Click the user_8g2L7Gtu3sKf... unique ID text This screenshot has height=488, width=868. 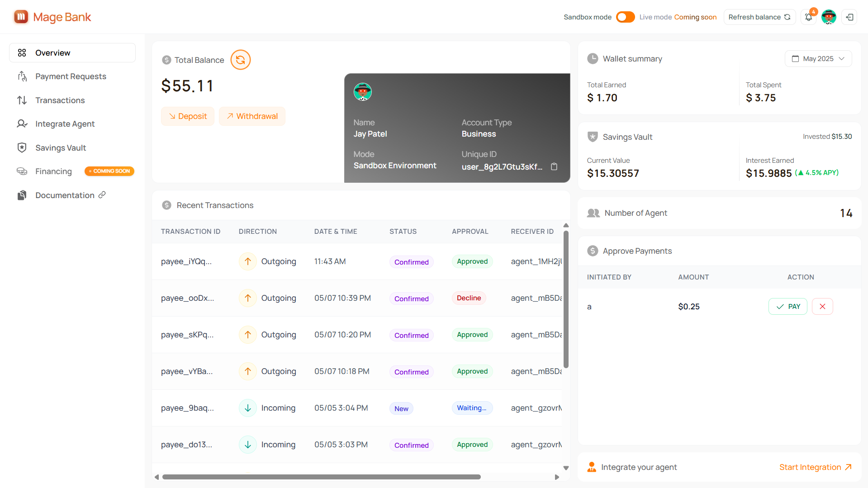502,167
